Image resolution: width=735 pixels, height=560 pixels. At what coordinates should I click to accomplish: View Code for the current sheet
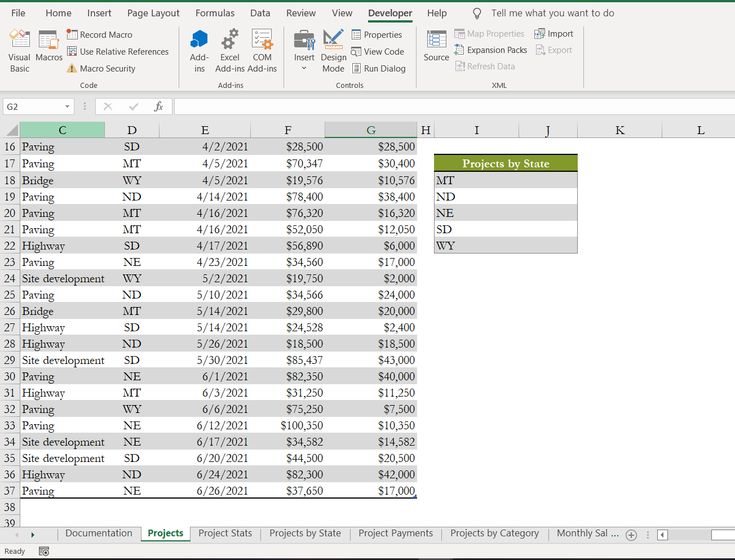pyautogui.click(x=378, y=51)
